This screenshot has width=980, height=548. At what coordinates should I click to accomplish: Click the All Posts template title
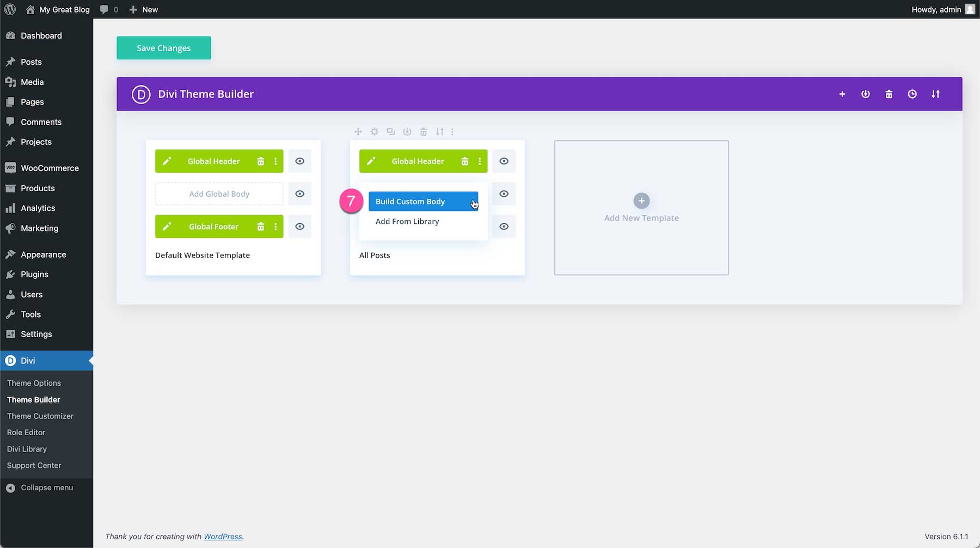[x=375, y=255]
